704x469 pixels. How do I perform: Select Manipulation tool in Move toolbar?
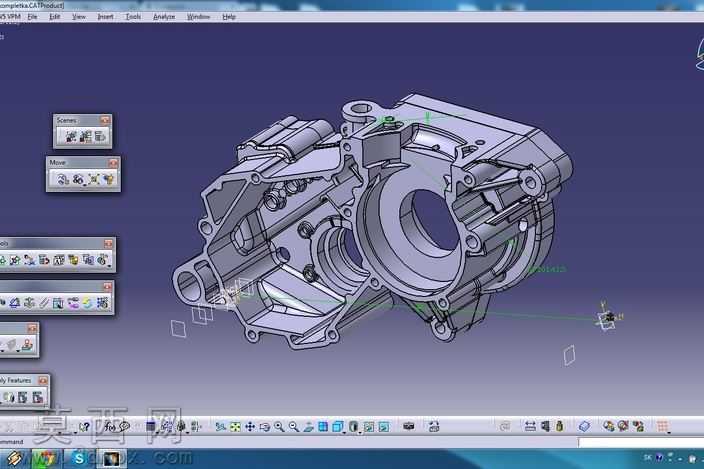[x=63, y=179]
